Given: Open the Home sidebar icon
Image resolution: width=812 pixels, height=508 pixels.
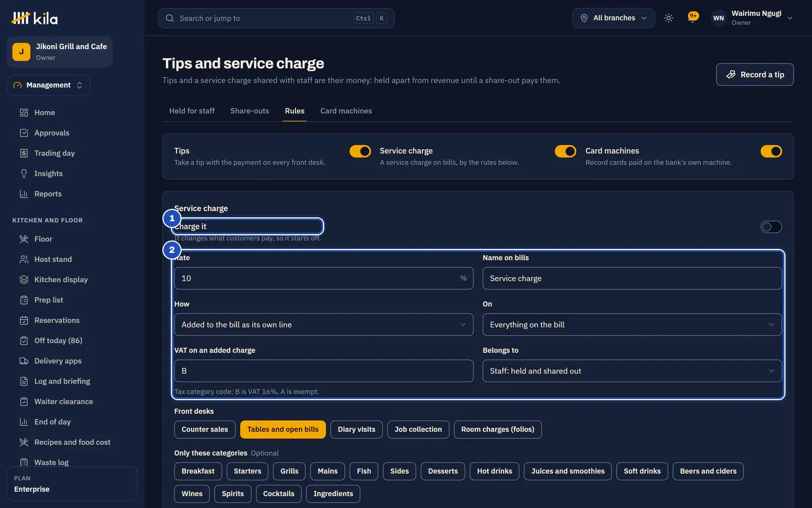Looking at the screenshot, I should [24, 112].
